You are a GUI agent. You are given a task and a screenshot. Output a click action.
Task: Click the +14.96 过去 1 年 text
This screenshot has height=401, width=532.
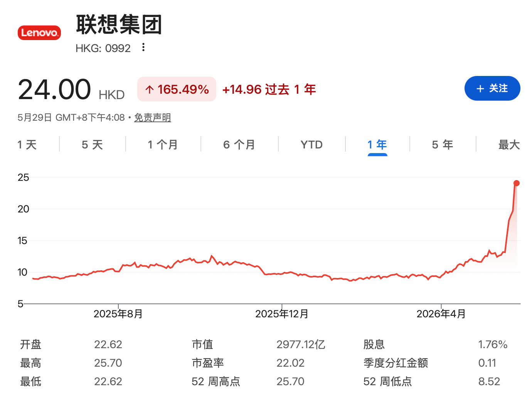(x=269, y=89)
